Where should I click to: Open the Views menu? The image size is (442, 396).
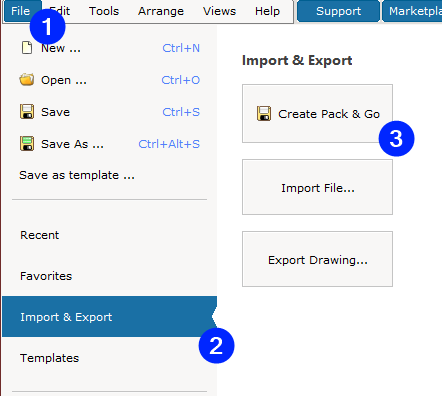(x=219, y=11)
